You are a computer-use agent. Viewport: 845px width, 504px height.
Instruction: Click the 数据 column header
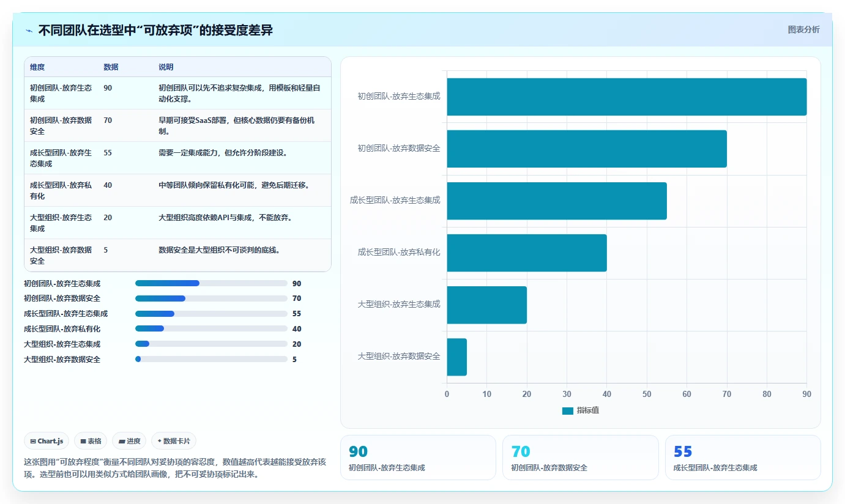pyautogui.click(x=111, y=67)
